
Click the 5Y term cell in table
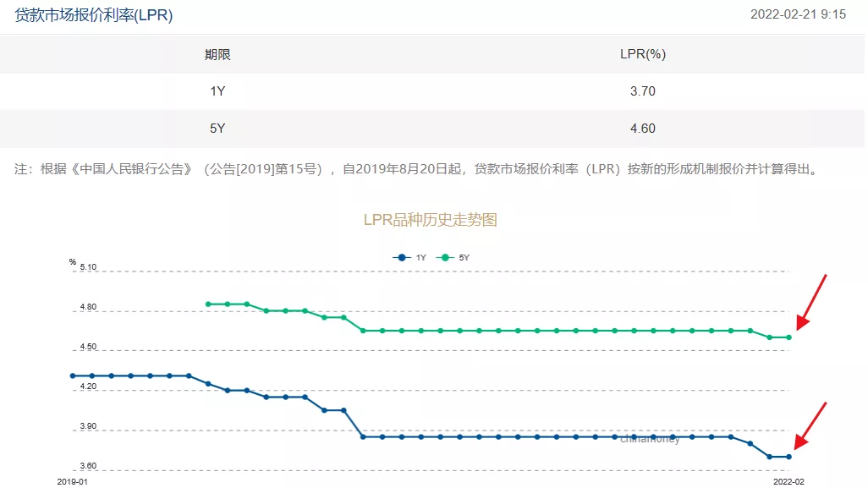point(217,129)
